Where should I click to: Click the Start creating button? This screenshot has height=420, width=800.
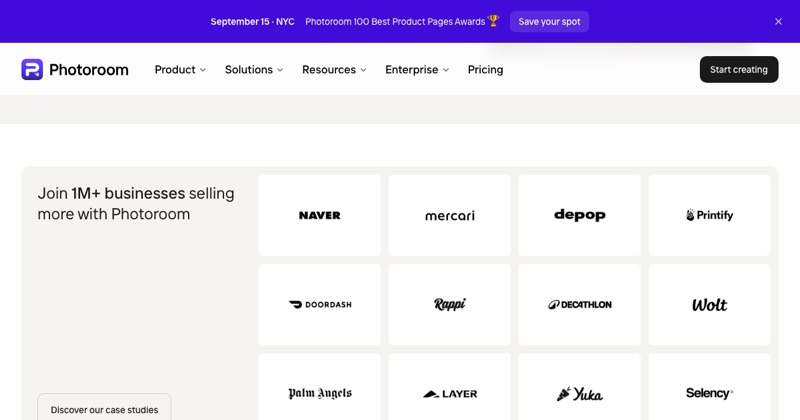(739, 69)
